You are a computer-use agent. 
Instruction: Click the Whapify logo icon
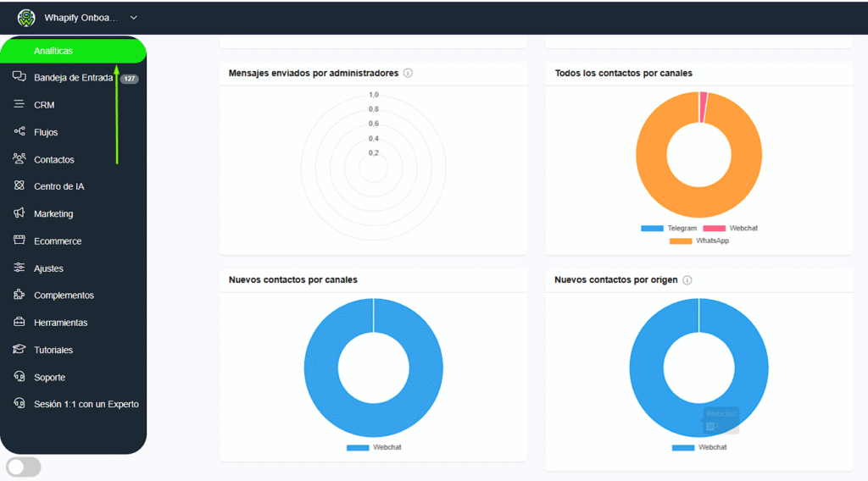tap(26, 18)
